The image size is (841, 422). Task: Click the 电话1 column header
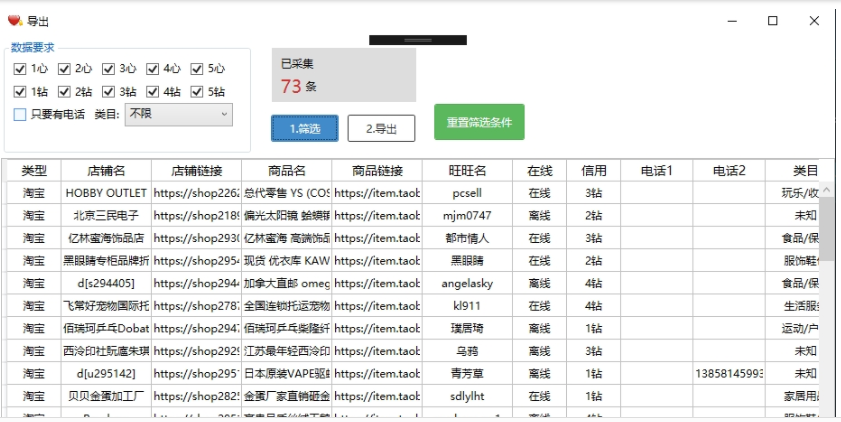[656, 171]
